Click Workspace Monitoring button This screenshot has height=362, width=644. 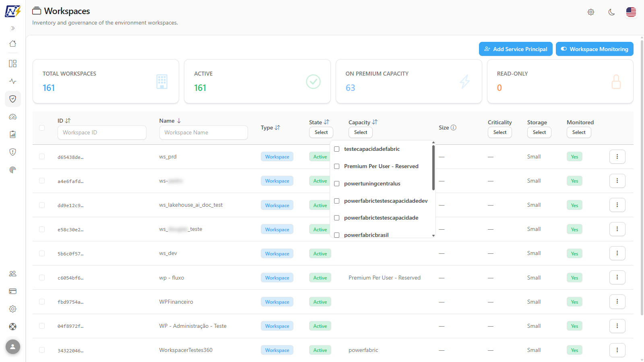tap(594, 49)
